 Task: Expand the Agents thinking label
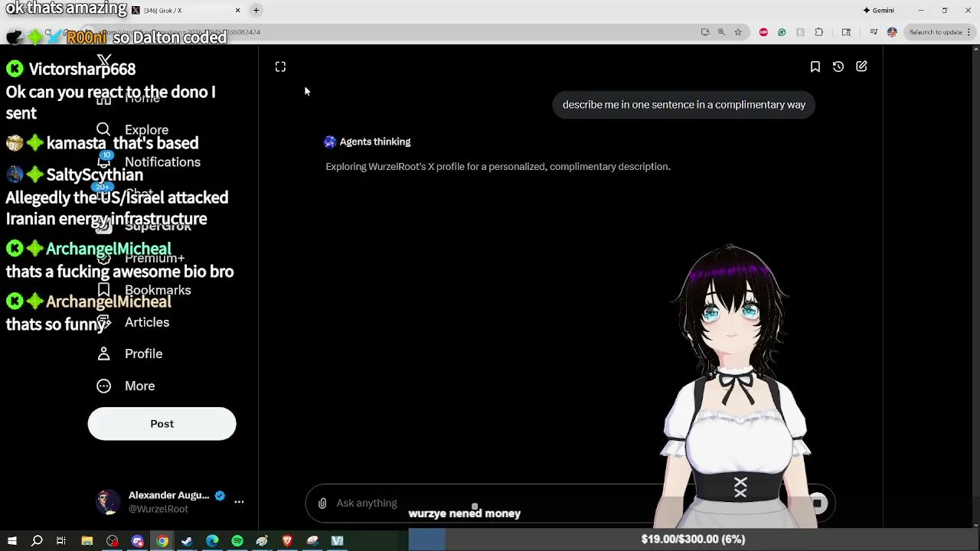pos(375,142)
